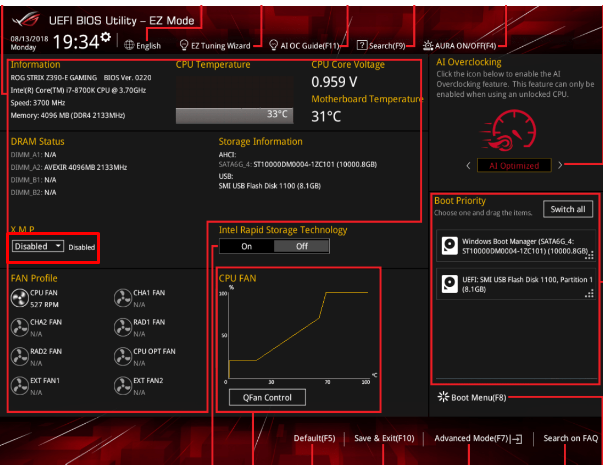The height and width of the screenshot is (467, 603).
Task: Click the Windows Boot Manager disk icon
Action: (450, 245)
